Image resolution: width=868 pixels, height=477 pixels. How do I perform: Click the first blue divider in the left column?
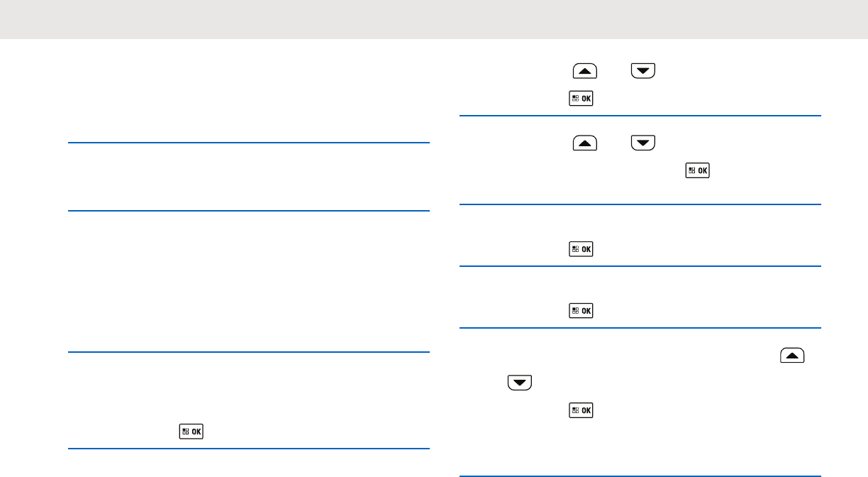[249, 143]
